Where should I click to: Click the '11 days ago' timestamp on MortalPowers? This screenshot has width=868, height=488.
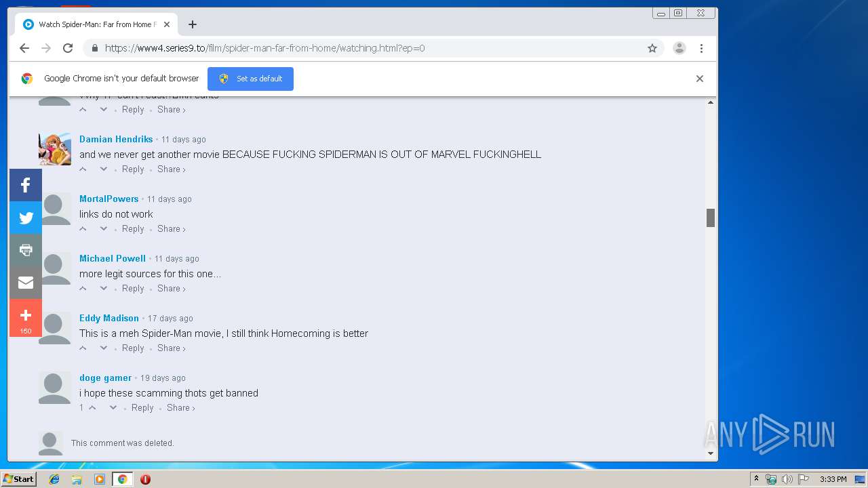pyautogui.click(x=170, y=199)
